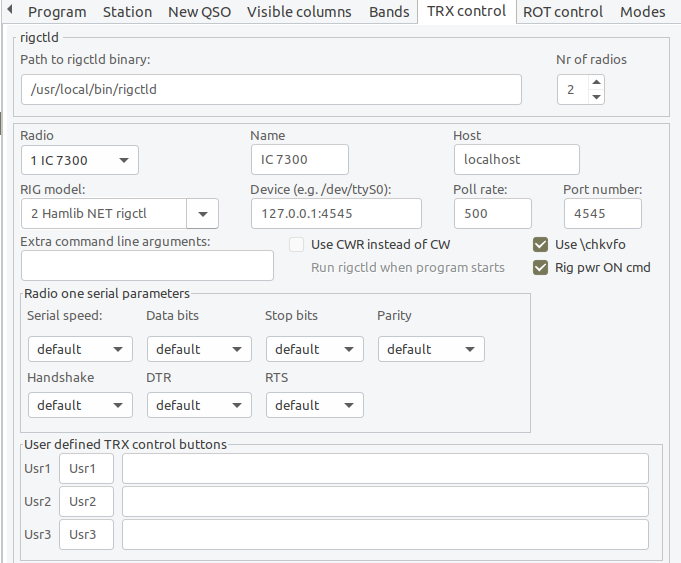The height and width of the screenshot is (563, 681).
Task: Click the Usr1 button name field
Action: (x=86, y=469)
